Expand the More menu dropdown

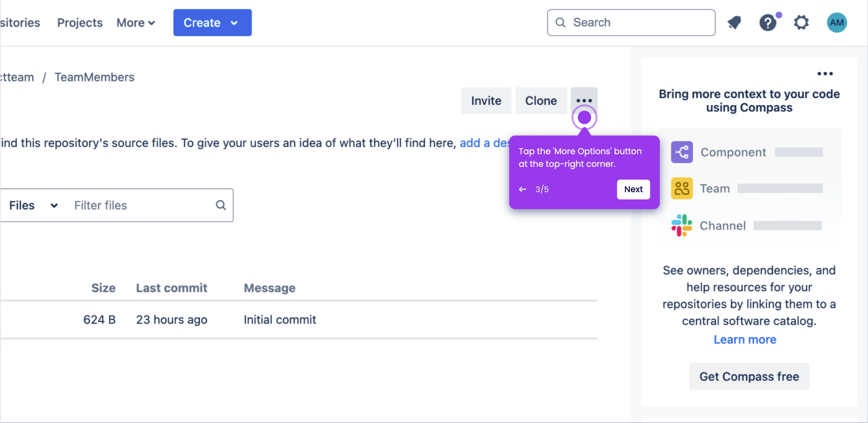[x=135, y=23]
